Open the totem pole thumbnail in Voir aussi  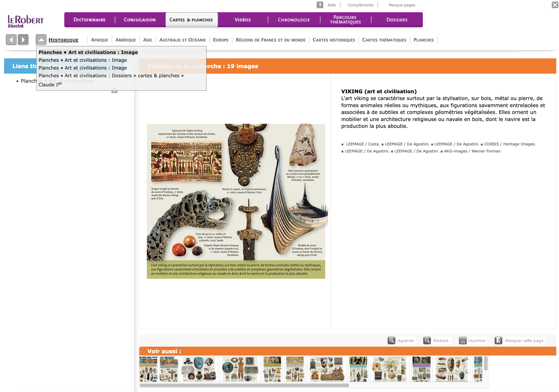point(169,369)
